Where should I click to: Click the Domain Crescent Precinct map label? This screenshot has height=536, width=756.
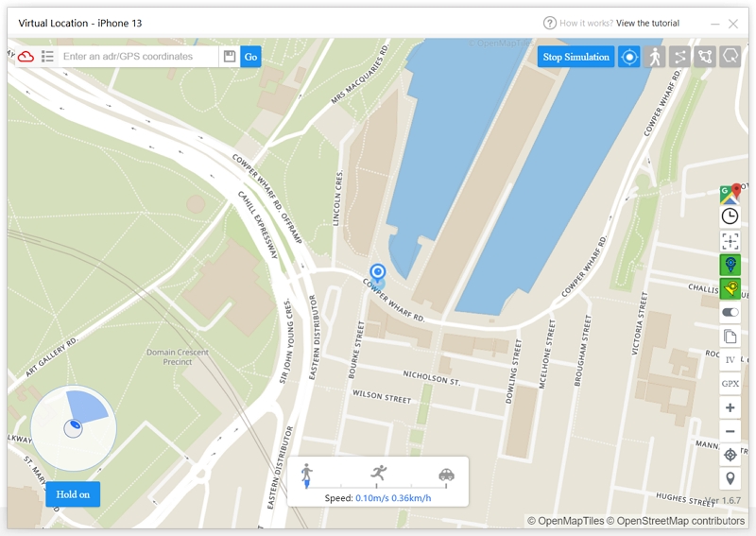178,357
